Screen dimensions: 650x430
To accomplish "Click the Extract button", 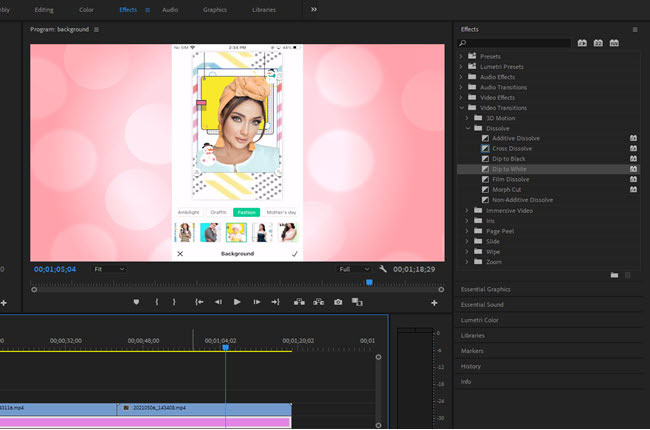I will point(318,302).
